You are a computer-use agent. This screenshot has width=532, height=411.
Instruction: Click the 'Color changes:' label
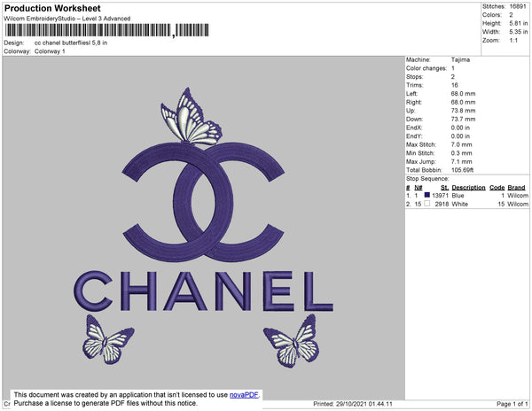[x=426, y=68]
